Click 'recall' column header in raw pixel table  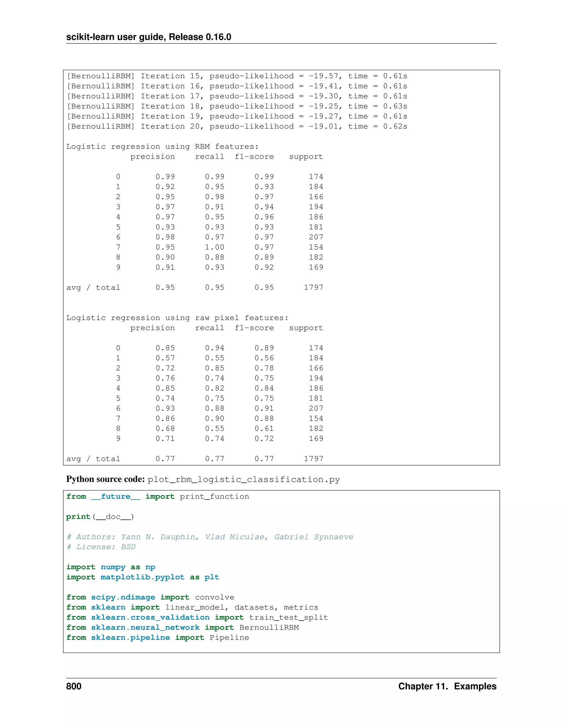pyautogui.click(x=209, y=328)
